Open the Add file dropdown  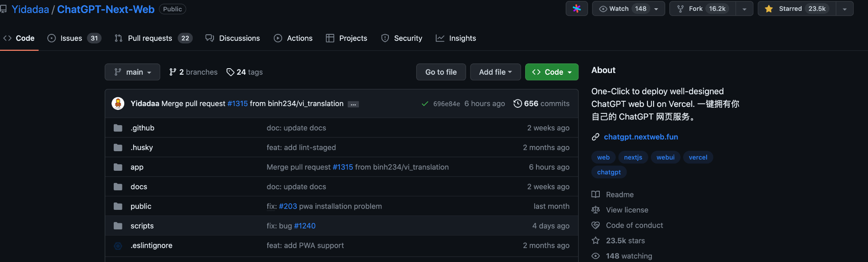(x=495, y=72)
